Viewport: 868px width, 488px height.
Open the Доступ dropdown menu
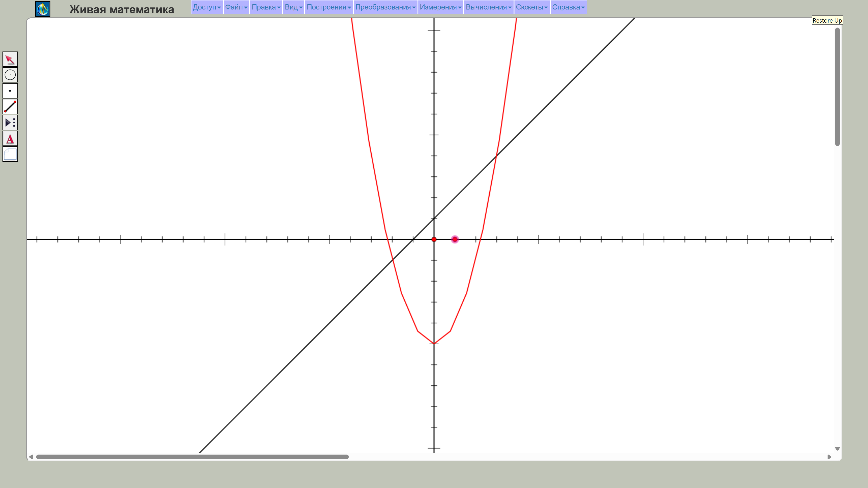[x=207, y=7]
